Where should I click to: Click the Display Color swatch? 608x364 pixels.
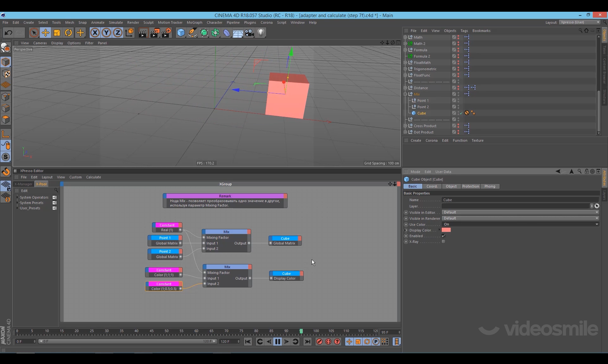[x=446, y=230]
